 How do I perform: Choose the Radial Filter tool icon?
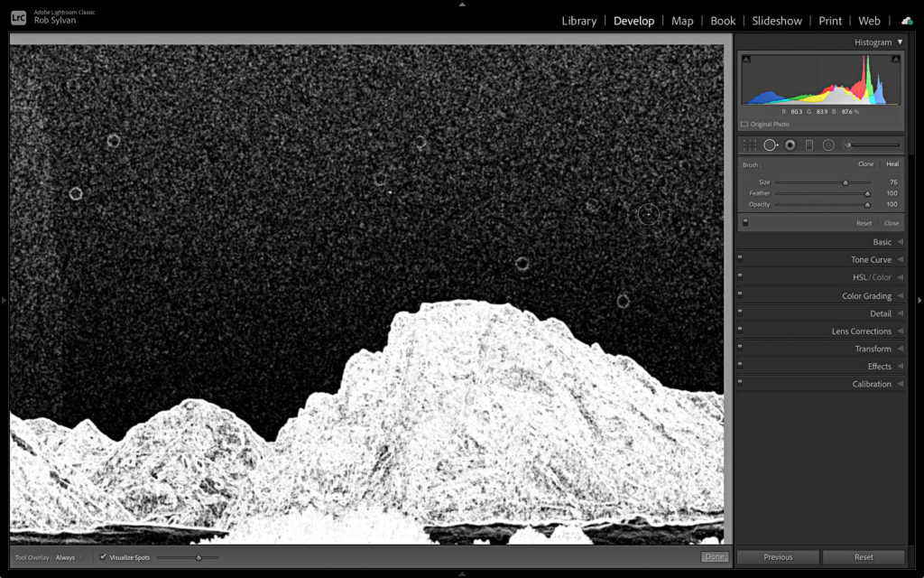click(828, 144)
